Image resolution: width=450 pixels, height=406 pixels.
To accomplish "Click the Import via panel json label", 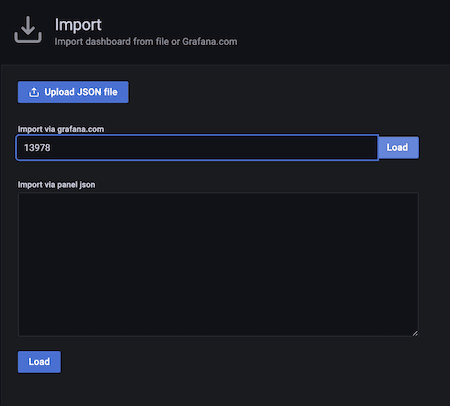I will pos(56,185).
